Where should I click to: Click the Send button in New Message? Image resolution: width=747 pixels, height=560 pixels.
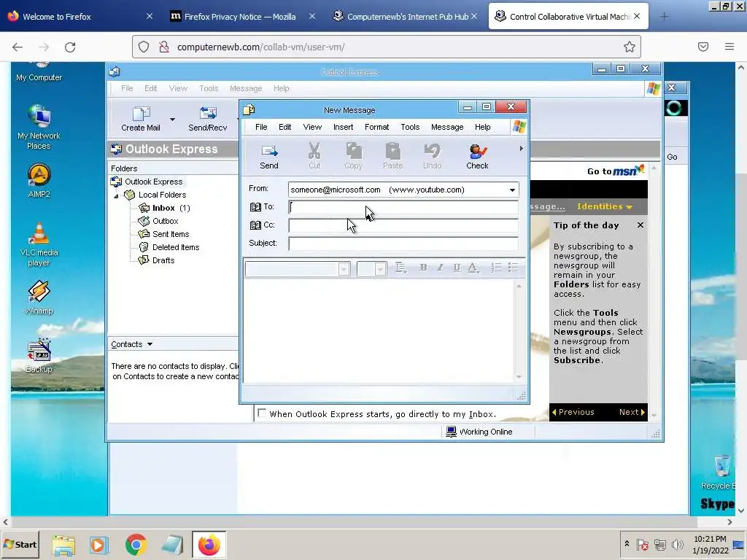[269, 157]
